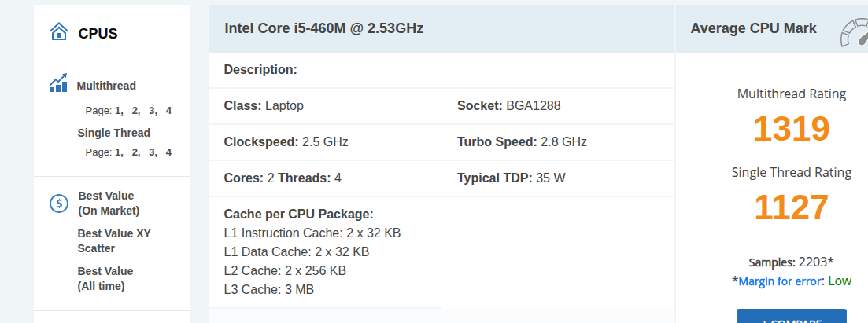Go to Single Thread page 4
This screenshot has height=323, width=868.
168,152
